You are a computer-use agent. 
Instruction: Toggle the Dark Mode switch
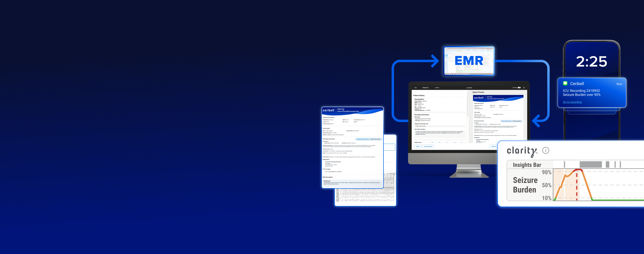519,88
